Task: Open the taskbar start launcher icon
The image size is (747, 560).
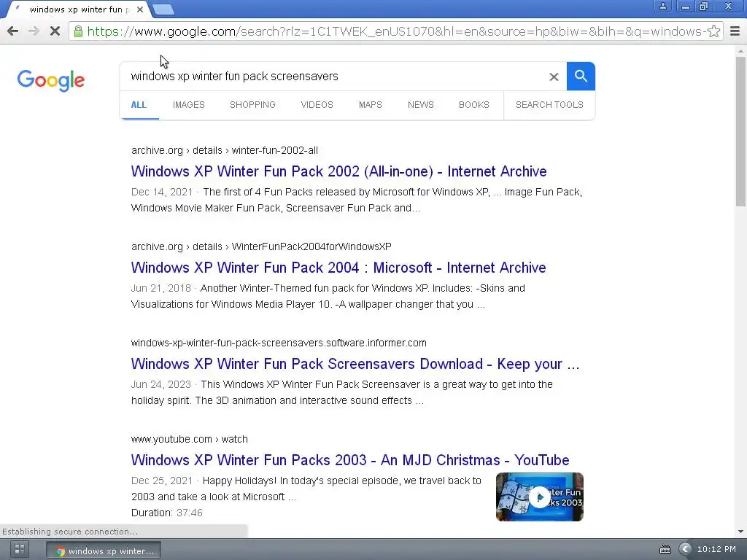Action: 20,549
